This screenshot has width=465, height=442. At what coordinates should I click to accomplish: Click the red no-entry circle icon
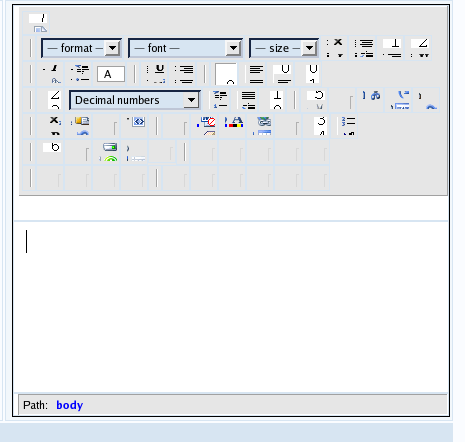pos(211,122)
